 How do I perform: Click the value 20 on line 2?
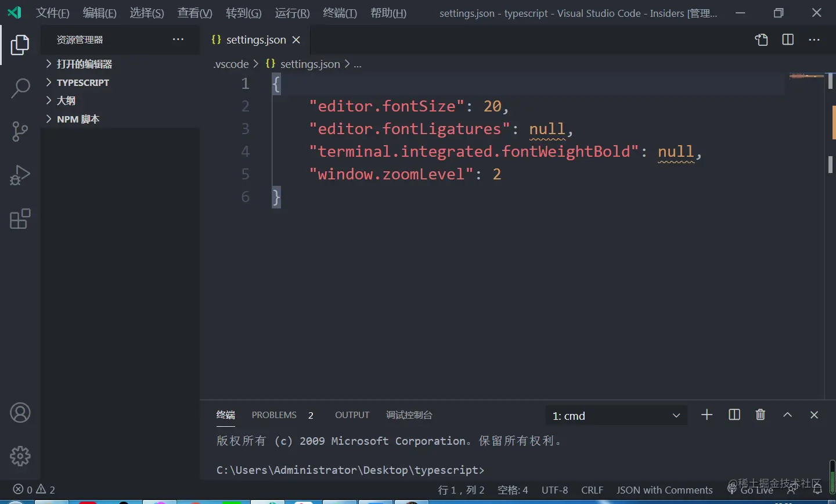492,106
